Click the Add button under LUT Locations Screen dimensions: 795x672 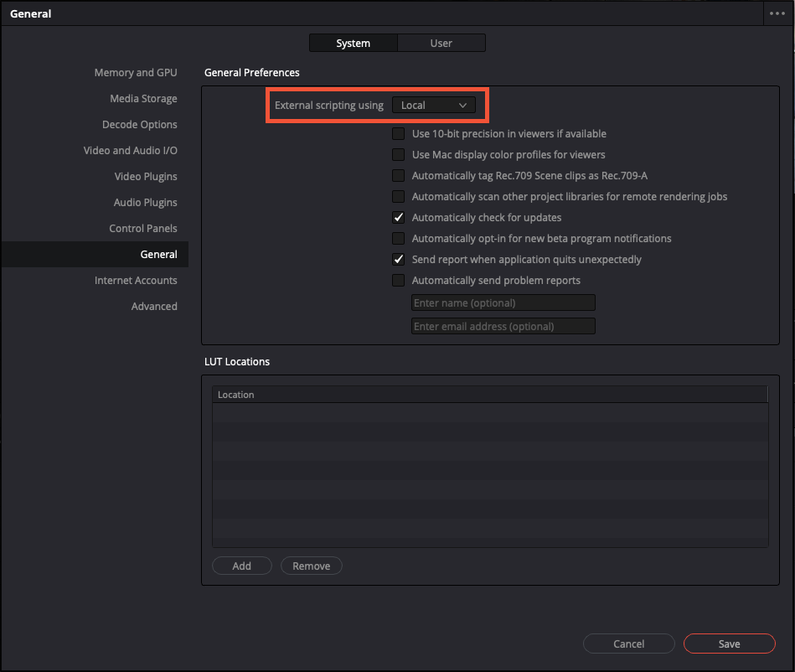pos(241,566)
